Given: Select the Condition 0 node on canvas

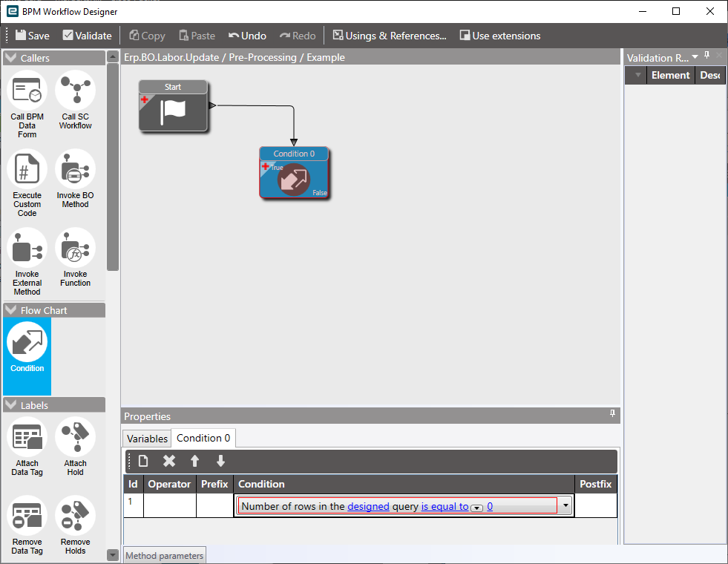Looking at the screenshot, I should click(x=294, y=173).
